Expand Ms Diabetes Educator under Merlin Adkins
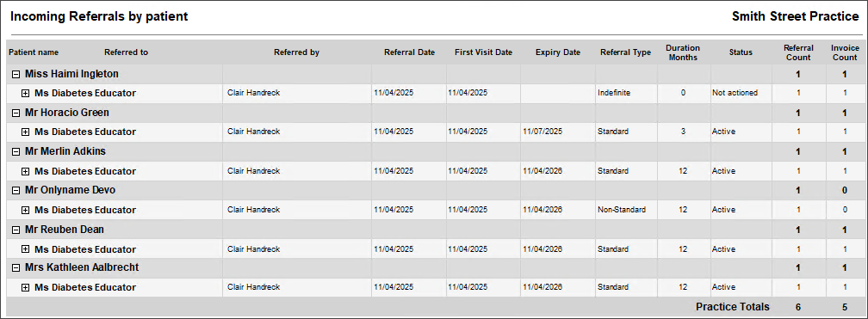Screen dimensions: 868x319 pyautogui.click(x=26, y=171)
